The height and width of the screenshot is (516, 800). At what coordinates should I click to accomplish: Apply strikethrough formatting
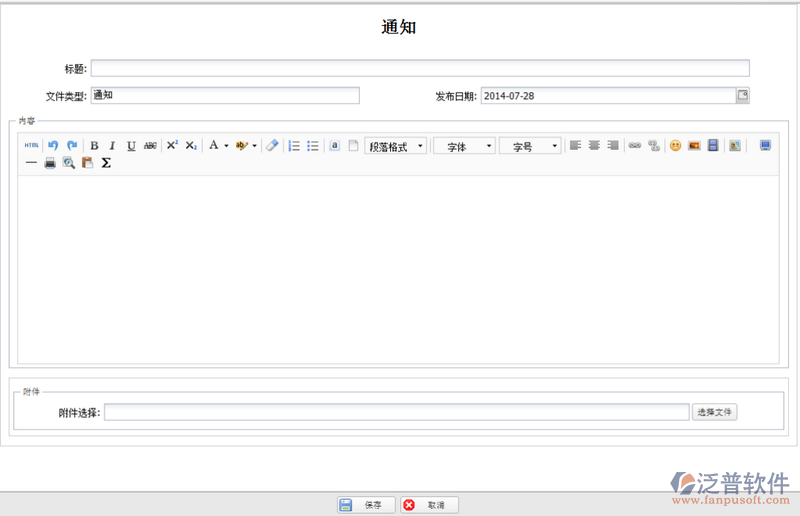(x=150, y=145)
